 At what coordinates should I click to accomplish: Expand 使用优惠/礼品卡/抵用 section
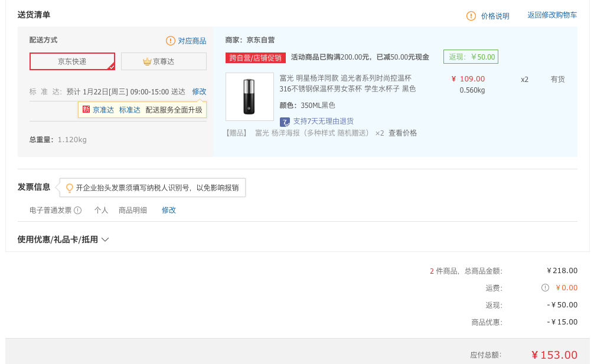[x=63, y=240]
